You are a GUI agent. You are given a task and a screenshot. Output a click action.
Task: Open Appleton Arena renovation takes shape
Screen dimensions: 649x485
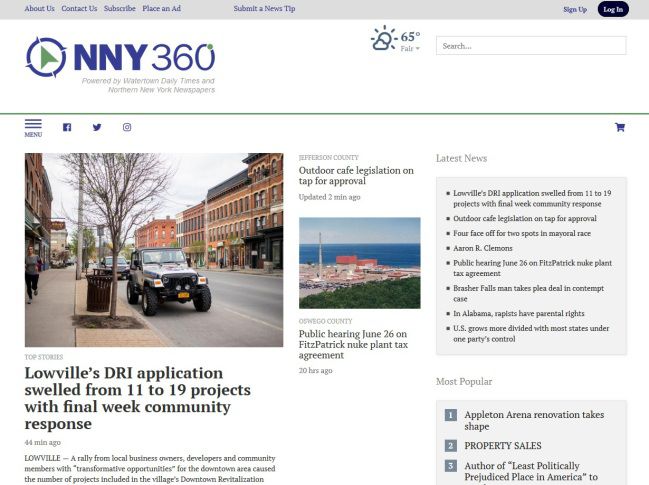pyautogui.click(x=534, y=420)
